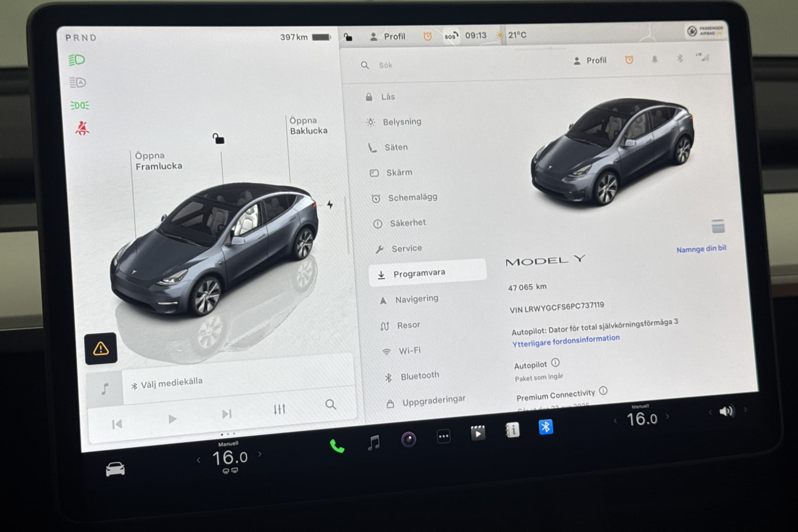Tap the info icon next to Autopilot
The width and height of the screenshot is (798, 532).
555,362
